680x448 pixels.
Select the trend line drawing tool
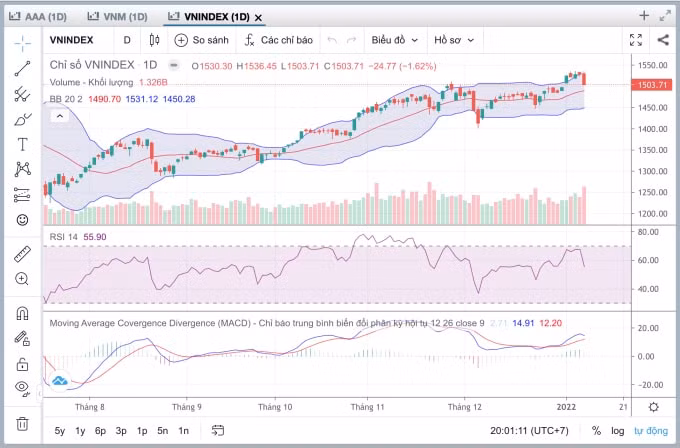[22, 69]
